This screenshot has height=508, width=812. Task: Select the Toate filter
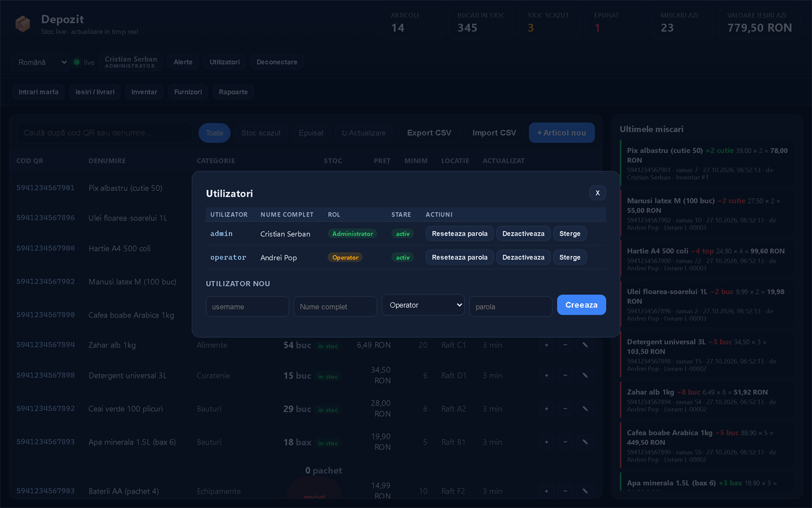click(214, 133)
